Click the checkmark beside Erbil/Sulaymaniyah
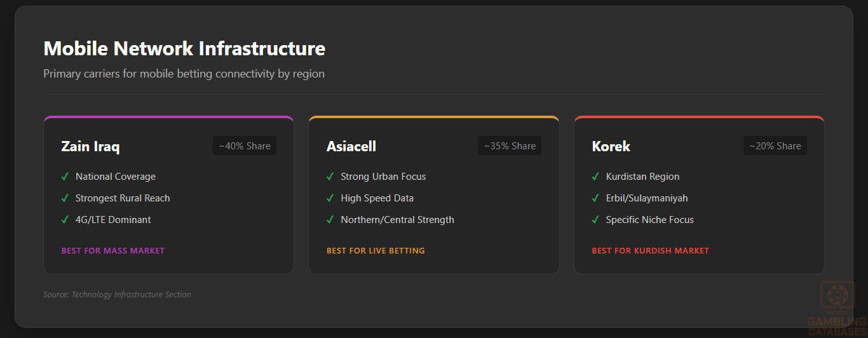This screenshot has height=338, width=868. 595,198
